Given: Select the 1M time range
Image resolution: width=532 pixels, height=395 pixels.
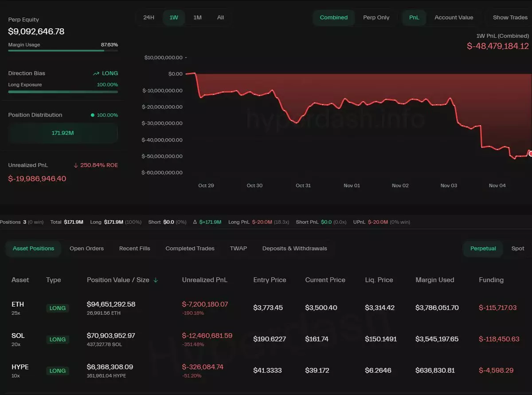Looking at the screenshot, I should [x=197, y=18].
